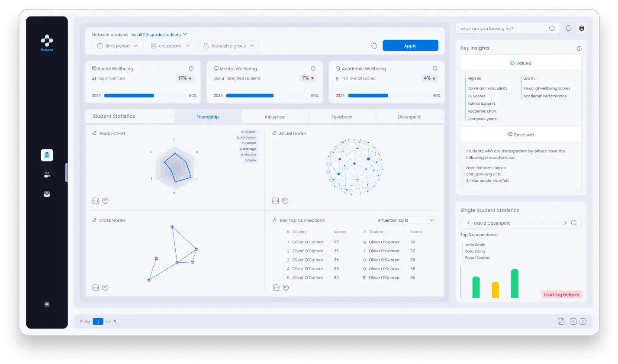The width and height of the screenshot is (618, 364).
Task: Go to next student chevron
Action: pyautogui.click(x=565, y=223)
